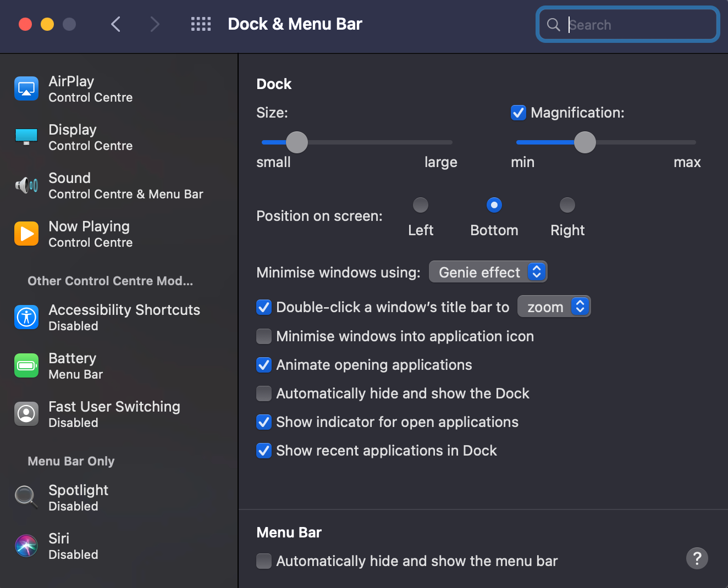The image size is (728, 588).
Task: Enable Automatically hide and show the Dock
Action: tap(264, 393)
